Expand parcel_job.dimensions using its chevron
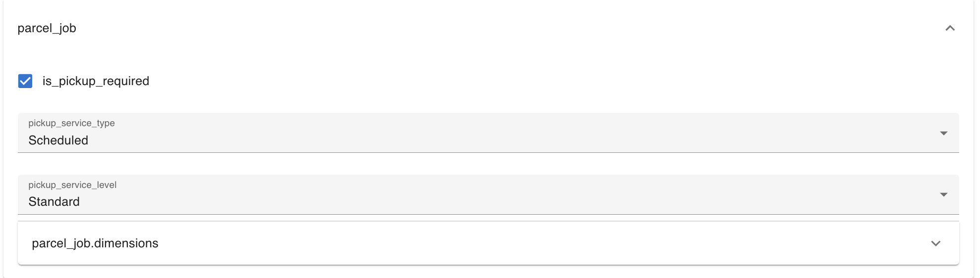This screenshot has width=980, height=278. 935,243
